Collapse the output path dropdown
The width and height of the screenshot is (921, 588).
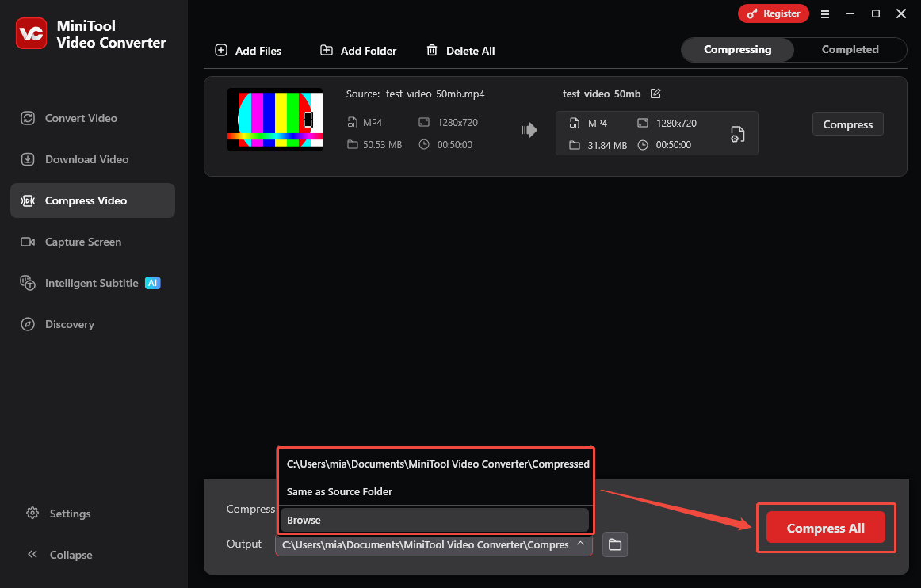pyautogui.click(x=581, y=544)
